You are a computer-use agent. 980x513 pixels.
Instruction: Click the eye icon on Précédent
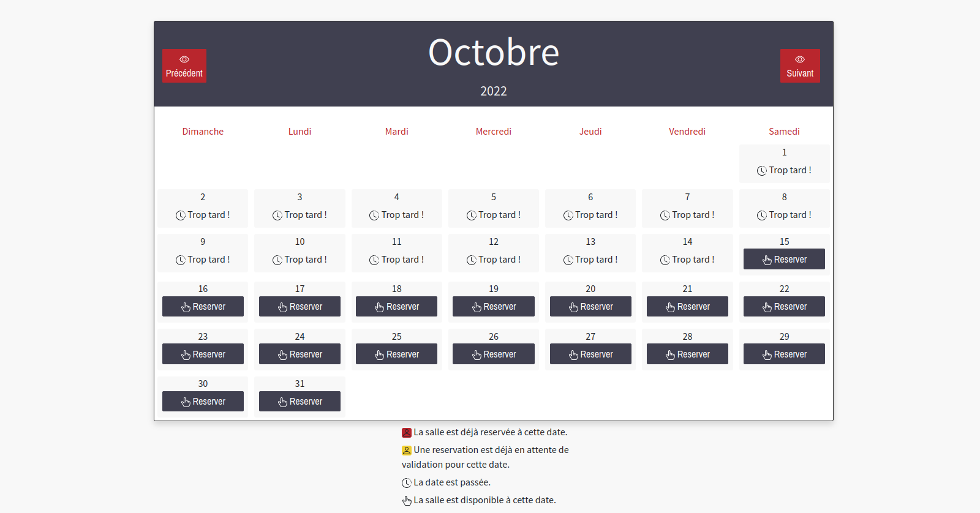pos(184,59)
